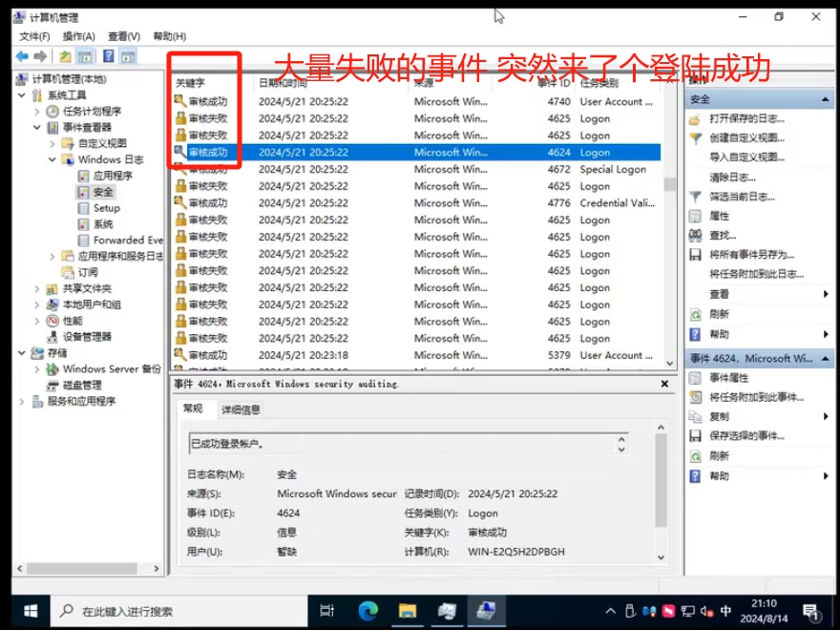The image size is (840, 630).
Task: Select 磁盘管理 in the tree
Action: coord(82,385)
